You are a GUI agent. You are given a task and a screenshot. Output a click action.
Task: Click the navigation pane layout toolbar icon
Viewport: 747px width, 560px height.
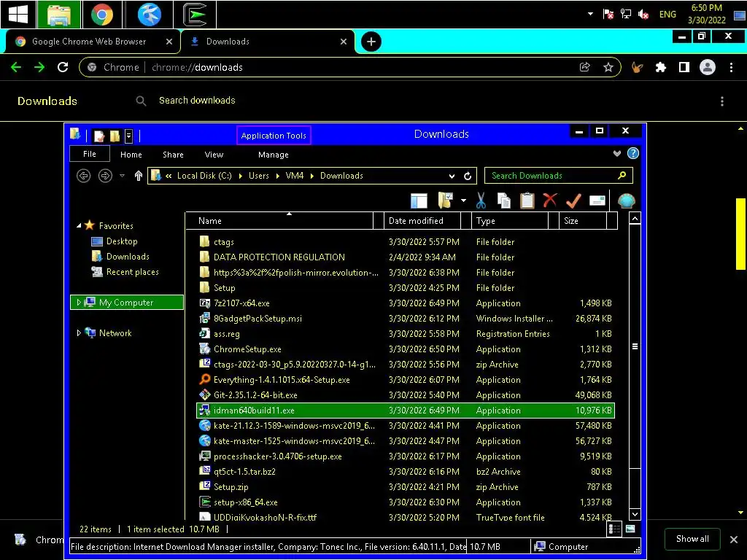point(419,201)
